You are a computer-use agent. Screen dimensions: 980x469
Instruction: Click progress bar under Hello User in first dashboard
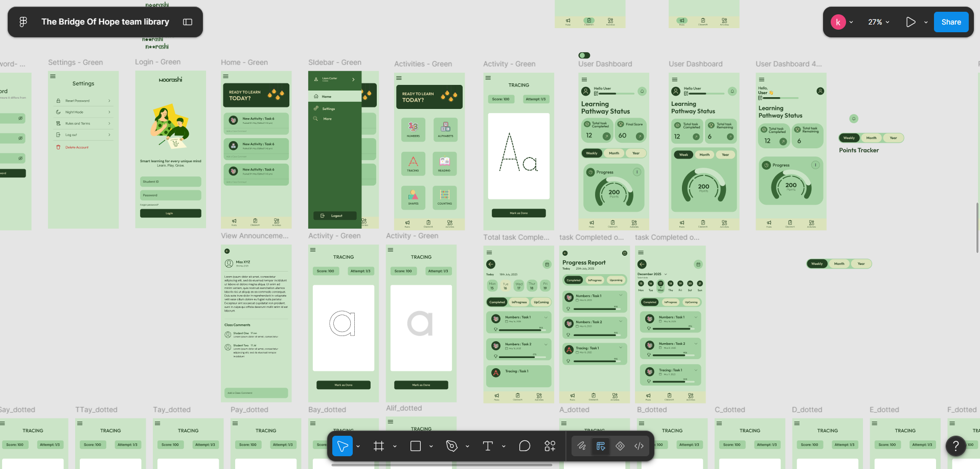pos(616,94)
